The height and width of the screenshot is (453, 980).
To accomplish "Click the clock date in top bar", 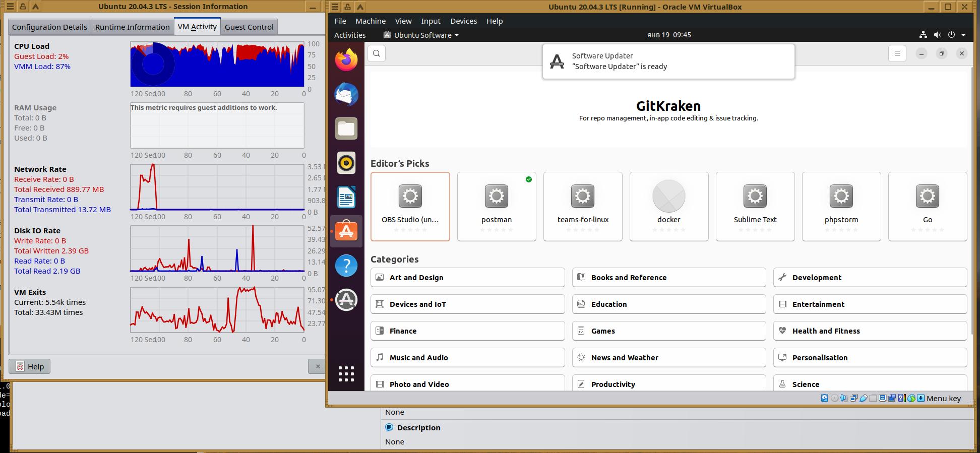I will [x=669, y=35].
